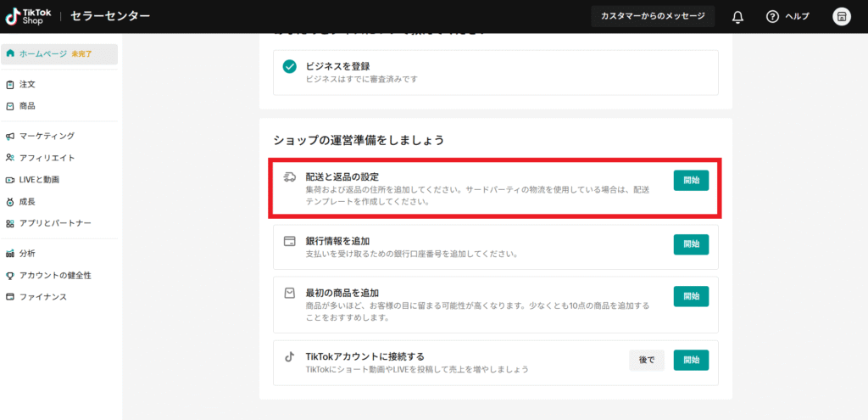Viewport: 868px width, 420px height.
Task: Open the notifications bell
Action: point(737,17)
